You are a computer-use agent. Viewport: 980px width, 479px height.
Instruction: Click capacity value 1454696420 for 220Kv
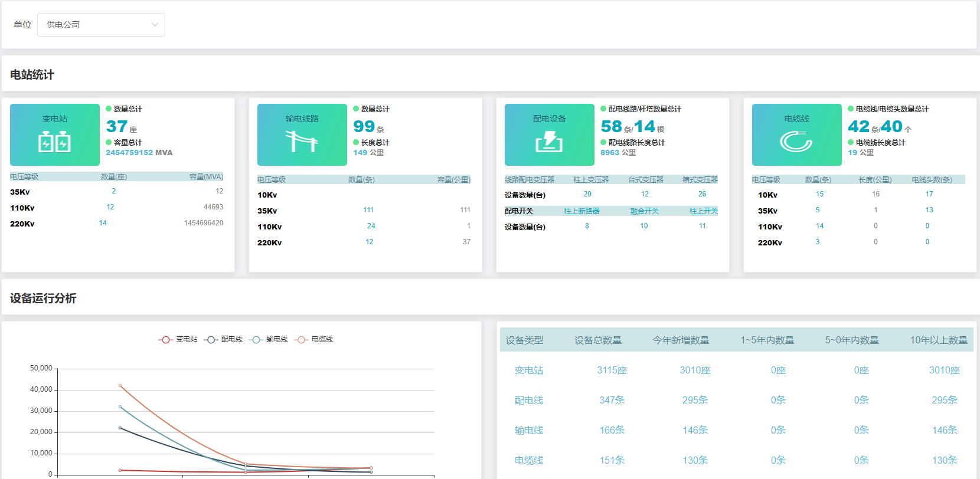(204, 223)
